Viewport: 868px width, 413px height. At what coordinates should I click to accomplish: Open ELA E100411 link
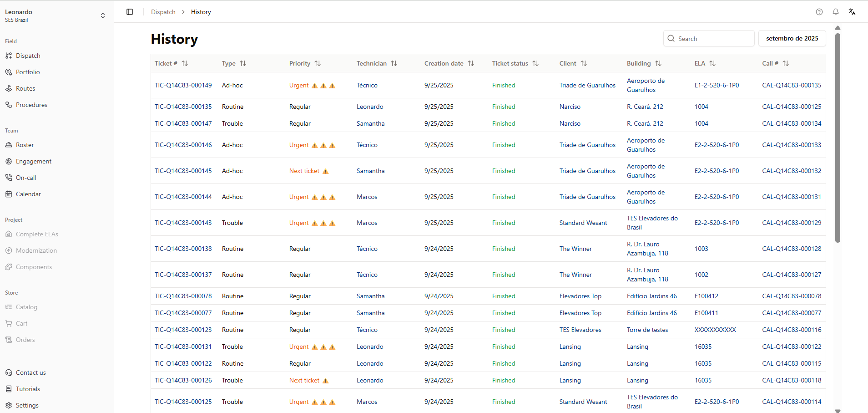coord(707,313)
